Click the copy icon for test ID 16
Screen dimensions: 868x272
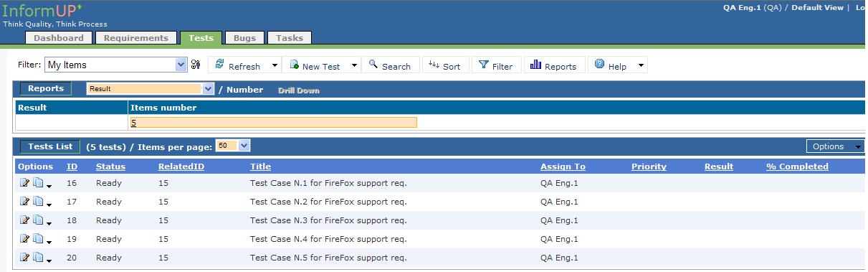pyautogui.click(x=38, y=183)
